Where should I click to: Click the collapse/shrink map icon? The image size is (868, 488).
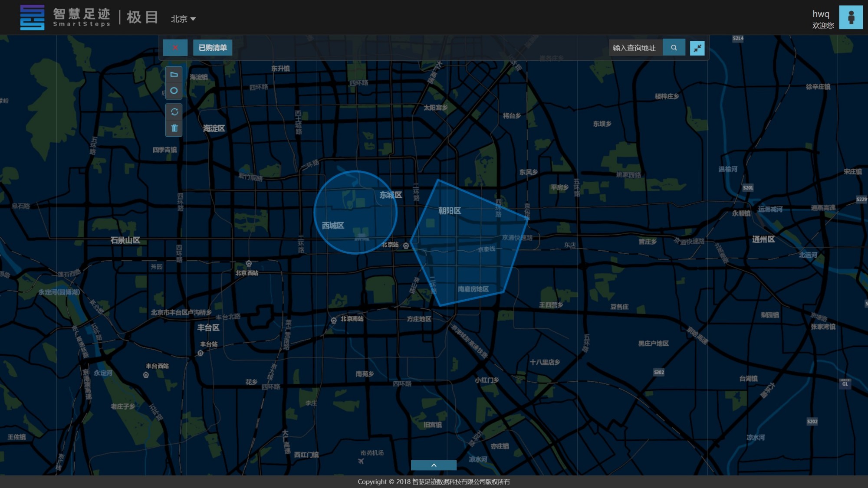pos(697,48)
